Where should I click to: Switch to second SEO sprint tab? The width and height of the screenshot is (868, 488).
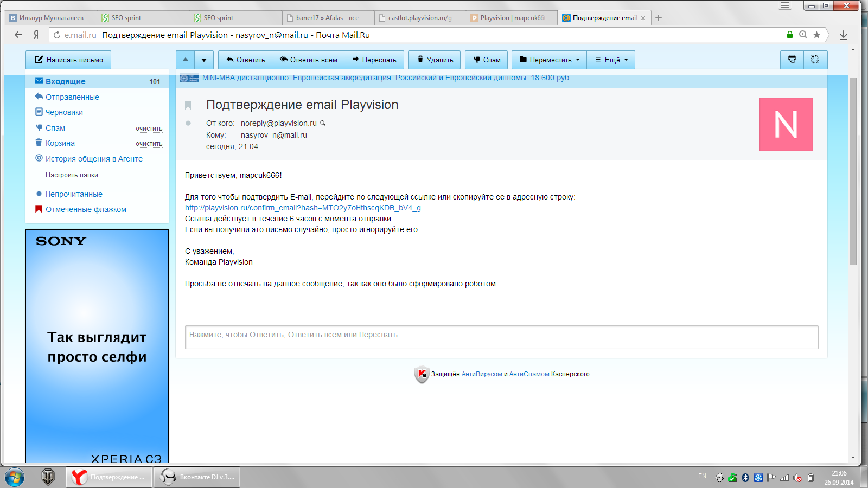click(x=237, y=18)
